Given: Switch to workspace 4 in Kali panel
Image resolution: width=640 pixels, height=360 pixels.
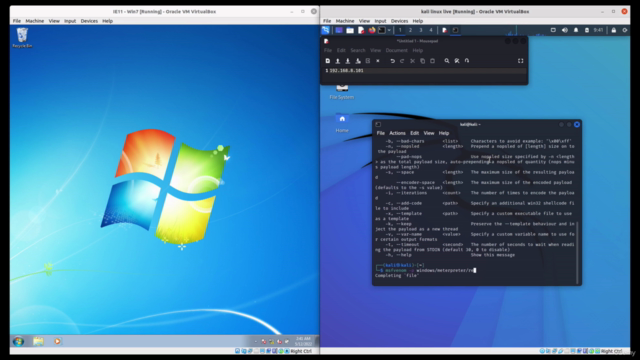Looking at the screenshot, I should [x=431, y=30].
